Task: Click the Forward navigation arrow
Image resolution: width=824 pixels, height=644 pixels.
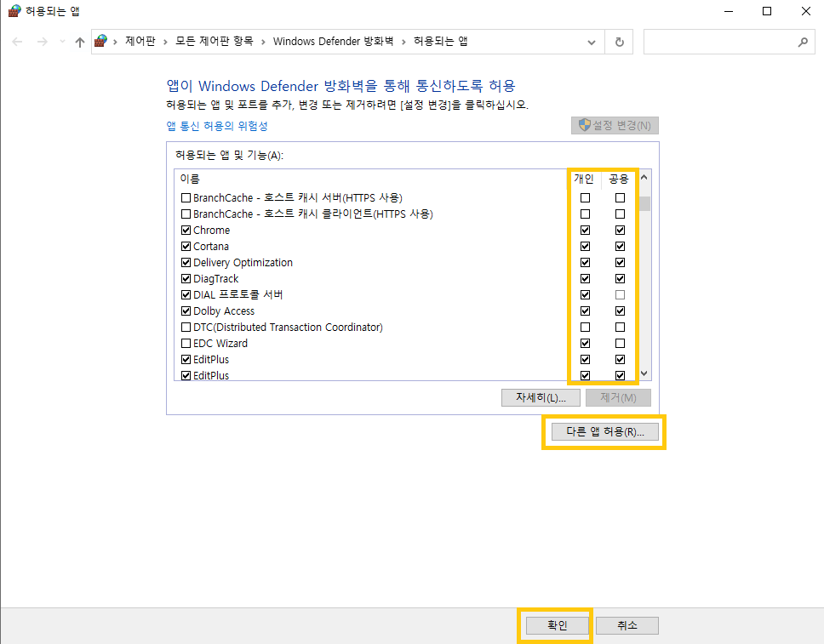Action: [43, 42]
